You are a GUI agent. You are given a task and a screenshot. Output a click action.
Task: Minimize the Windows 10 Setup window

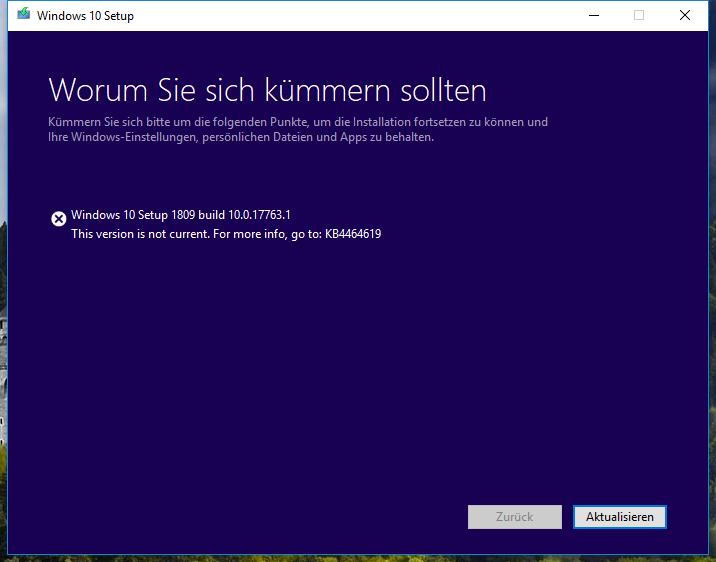(594, 15)
